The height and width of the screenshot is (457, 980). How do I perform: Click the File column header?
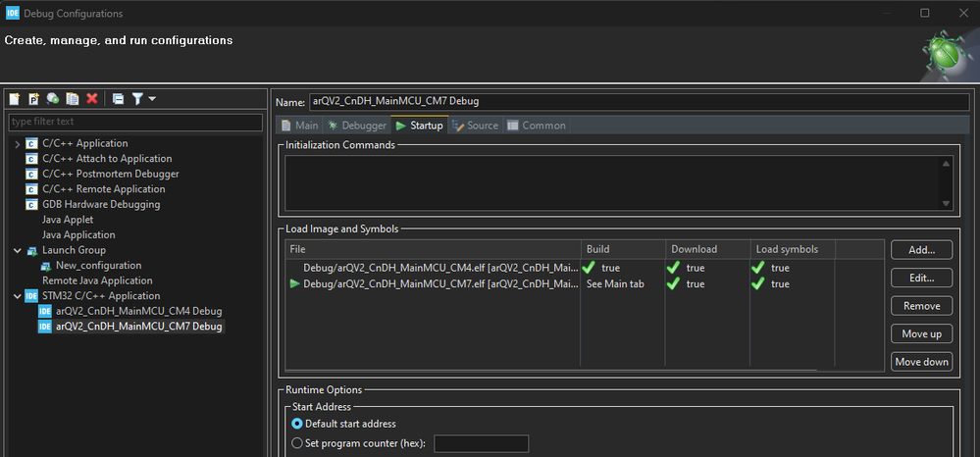point(434,249)
